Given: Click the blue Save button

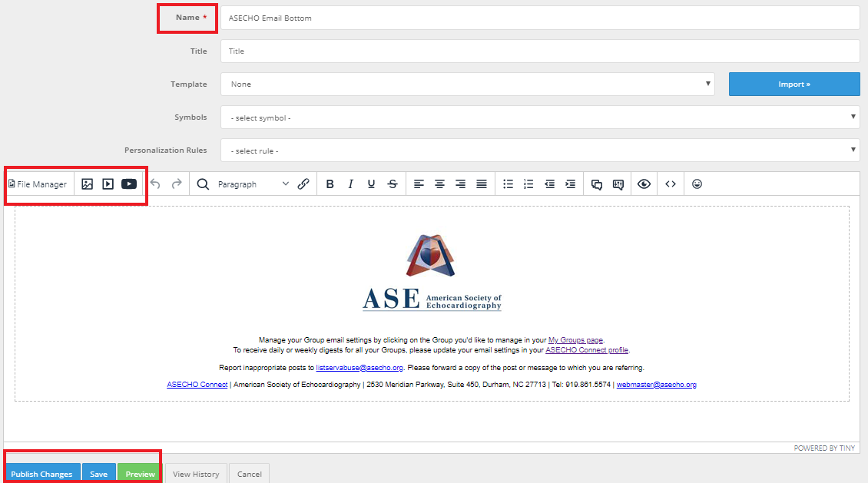Looking at the screenshot, I should point(98,474).
